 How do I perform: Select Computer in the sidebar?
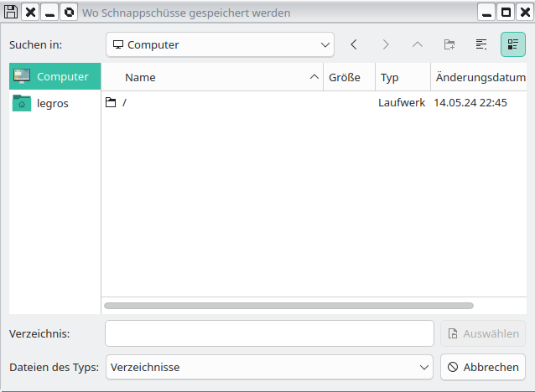[55, 76]
